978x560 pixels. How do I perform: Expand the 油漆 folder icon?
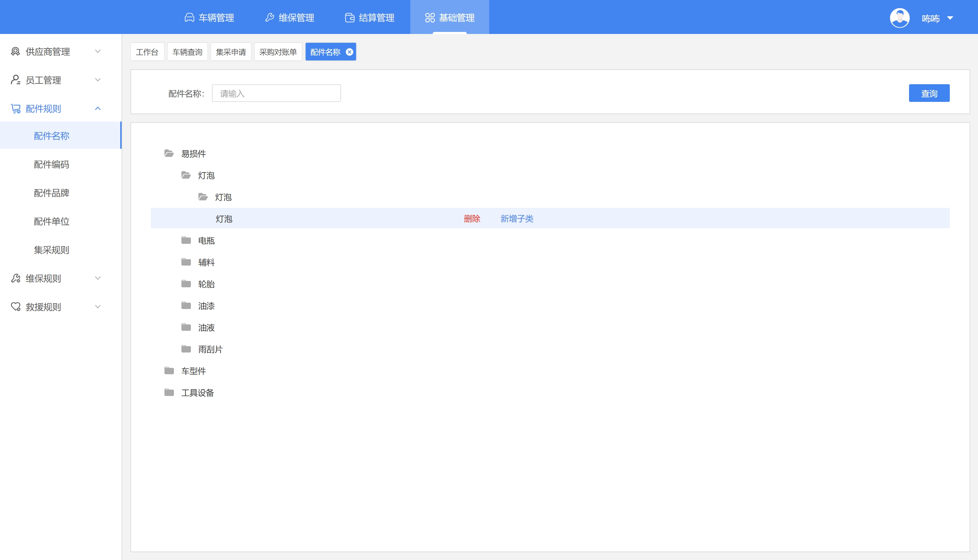(x=186, y=305)
